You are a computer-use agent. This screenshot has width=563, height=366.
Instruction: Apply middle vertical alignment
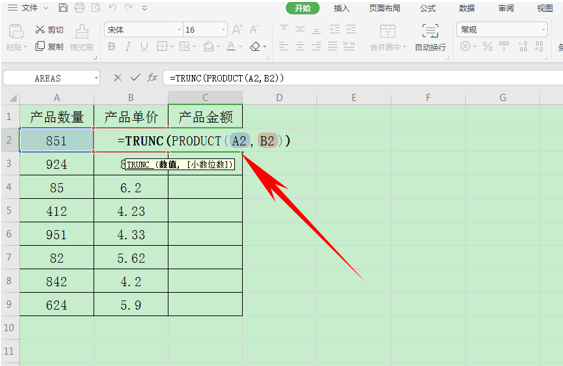tap(300, 29)
